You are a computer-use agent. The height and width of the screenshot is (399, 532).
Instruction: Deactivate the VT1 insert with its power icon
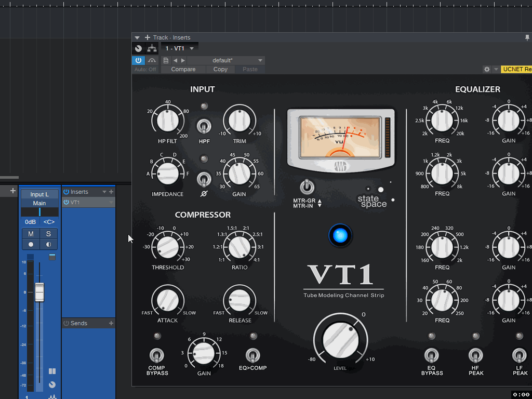pyautogui.click(x=66, y=203)
